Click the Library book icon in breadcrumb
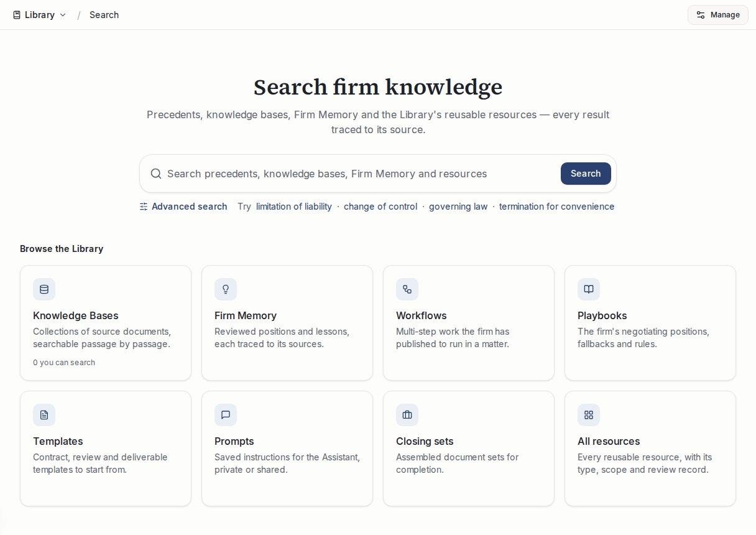The image size is (756, 535). pos(17,15)
